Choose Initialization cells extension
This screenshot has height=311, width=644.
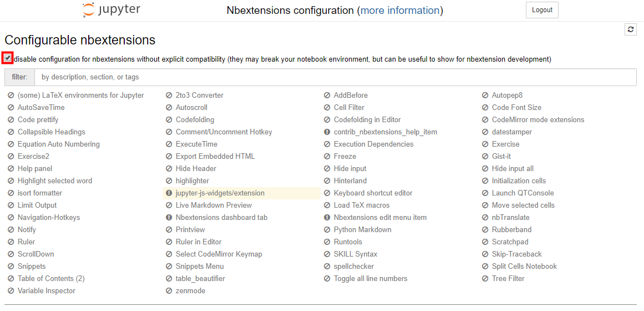click(519, 181)
